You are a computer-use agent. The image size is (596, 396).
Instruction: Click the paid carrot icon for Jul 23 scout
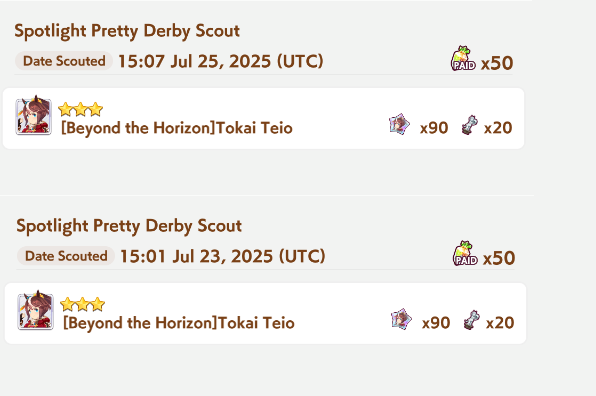[465, 253]
